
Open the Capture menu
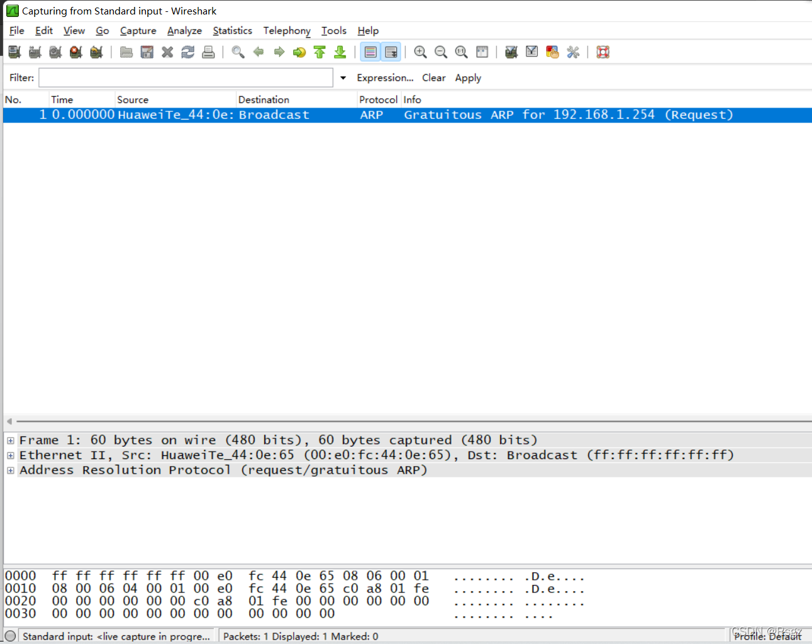pos(138,30)
